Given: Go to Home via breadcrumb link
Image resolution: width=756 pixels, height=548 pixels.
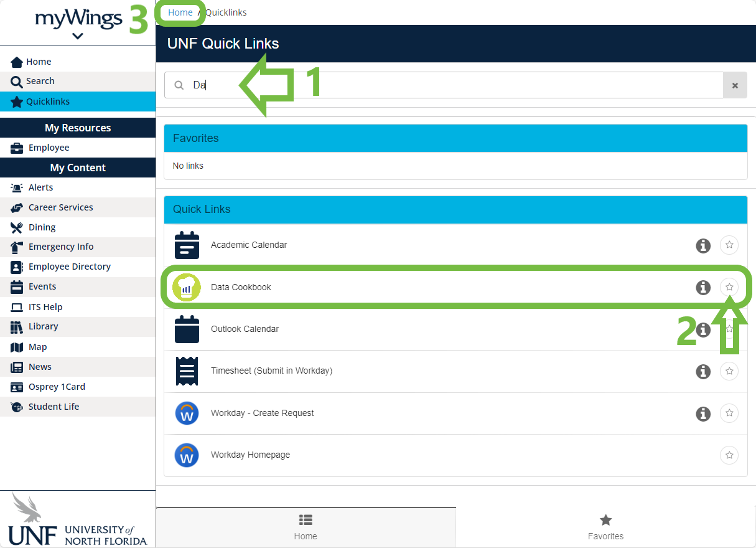Looking at the screenshot, I should pyautogui.click(x=180, y=12).
